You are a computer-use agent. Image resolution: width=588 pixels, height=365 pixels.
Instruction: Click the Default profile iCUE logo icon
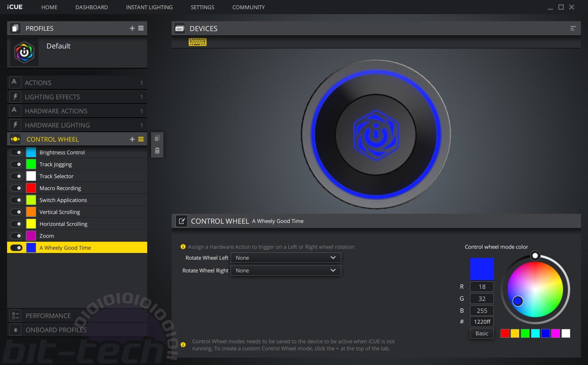point(24,52)
